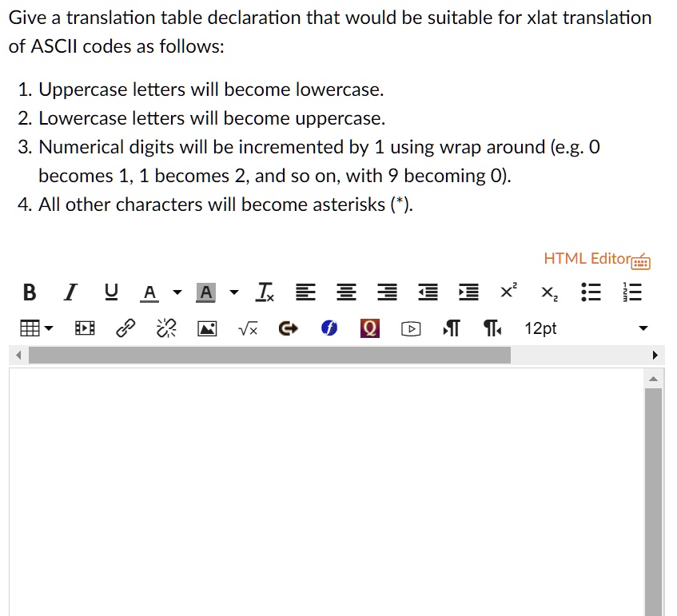Open the text color dropdown

177,292
